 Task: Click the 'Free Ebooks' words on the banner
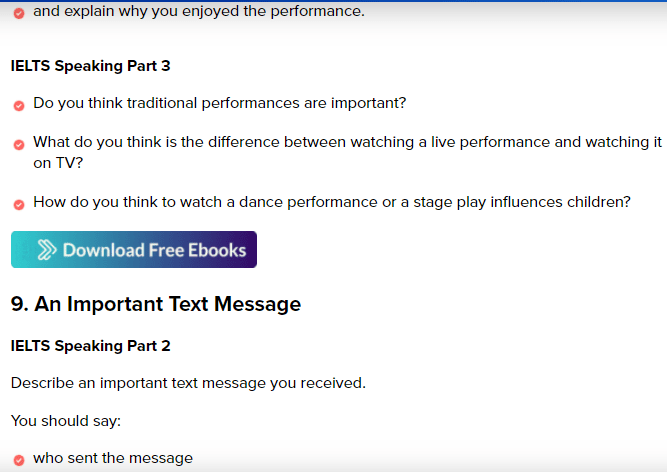[x=198, y=250]
